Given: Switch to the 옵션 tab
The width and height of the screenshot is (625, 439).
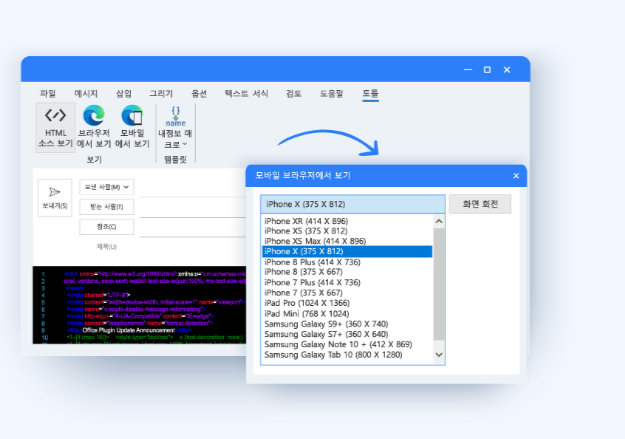Looking at the screenshot, I should (x=199, y=93).
